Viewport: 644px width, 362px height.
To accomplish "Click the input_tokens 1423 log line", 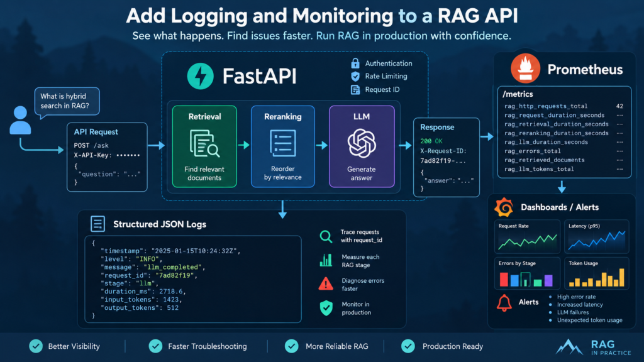I will [x=142, y=300].
